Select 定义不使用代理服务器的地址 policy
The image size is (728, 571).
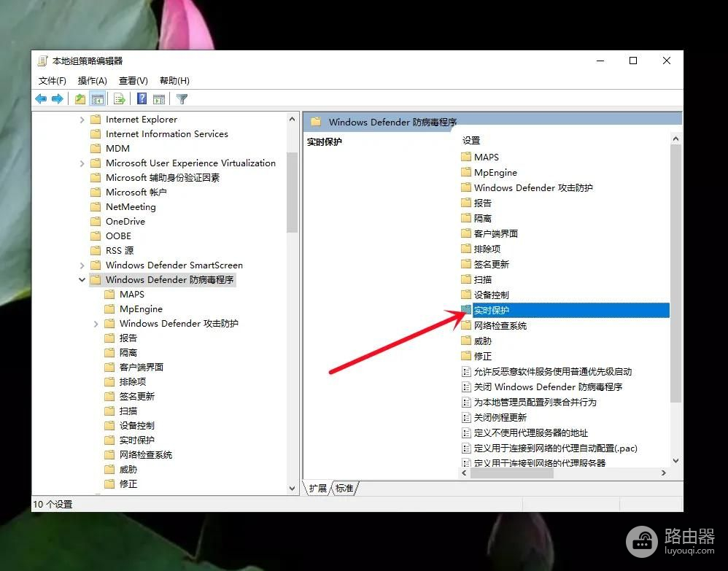click(x=530, y=432)
